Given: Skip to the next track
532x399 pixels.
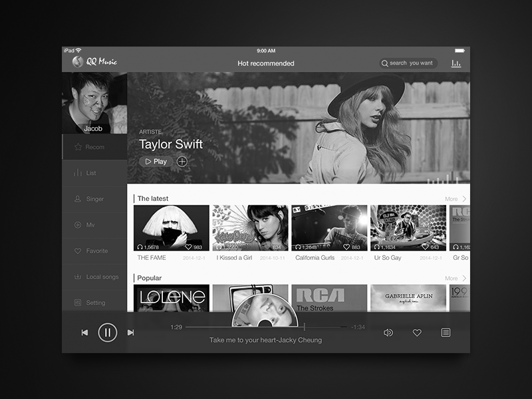Looking at the screenshot, I should pyautogui.click(x=130, y=332).
